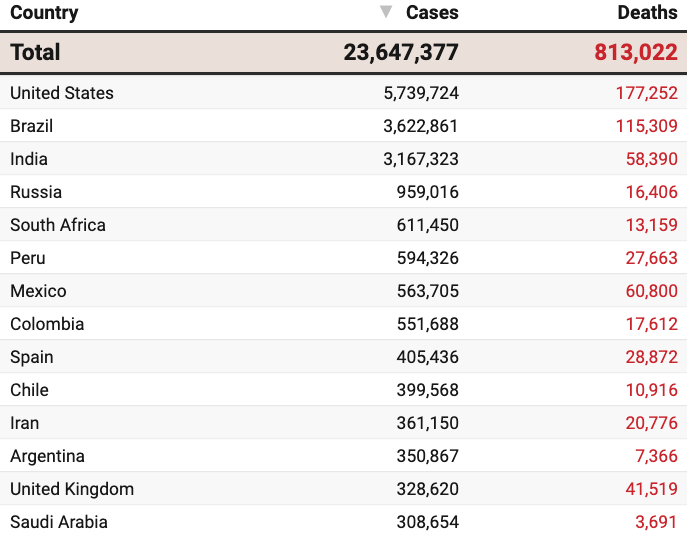Click the sort arrow beside Cases header
This screenshot has width=687, height=536.
coord(386,11)
